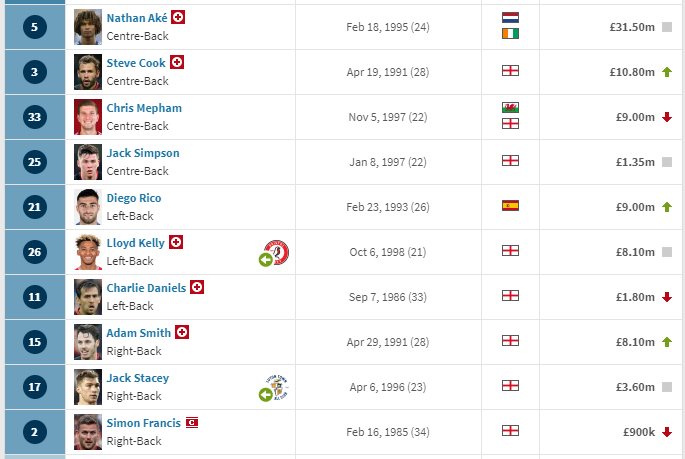Click Lloyd Kelly's portrait thumbnail
The width and height of the screenshot is (685, 459).
point(88,252)
